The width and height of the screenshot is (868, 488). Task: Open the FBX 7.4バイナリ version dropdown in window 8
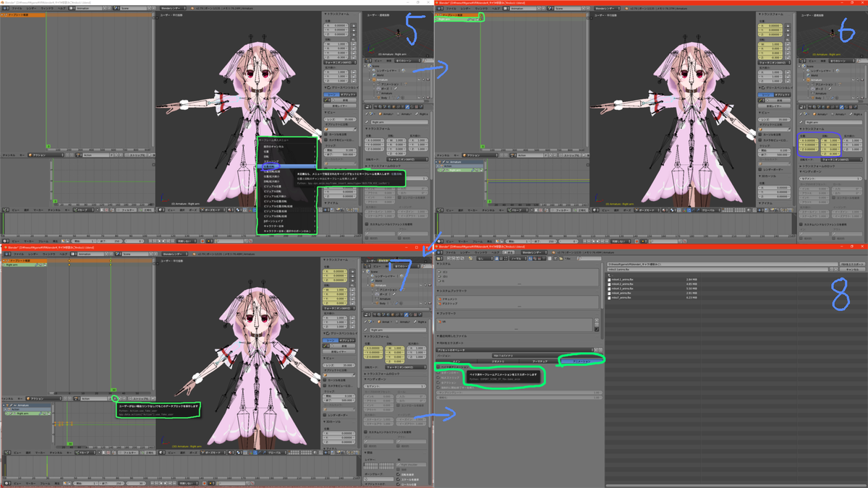tap(547, 355)
